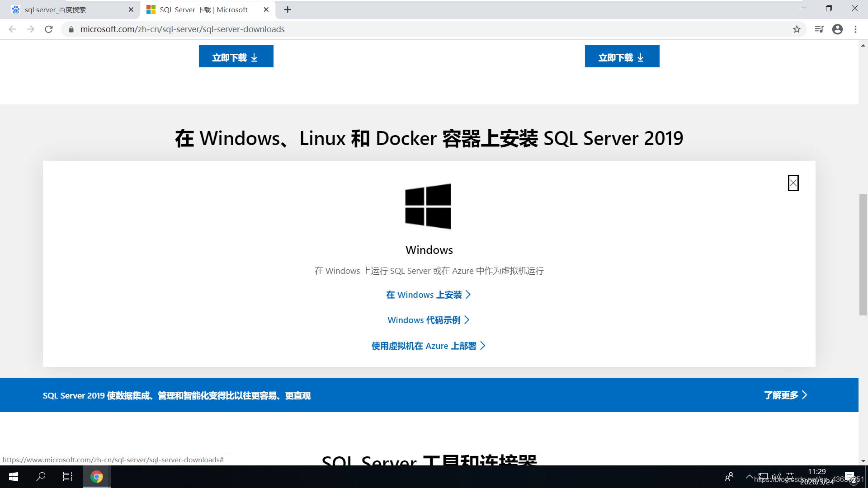868x488 pixels.
Task: Switch to the sql server_百度搜索 tab
Action: pos(71,9)
